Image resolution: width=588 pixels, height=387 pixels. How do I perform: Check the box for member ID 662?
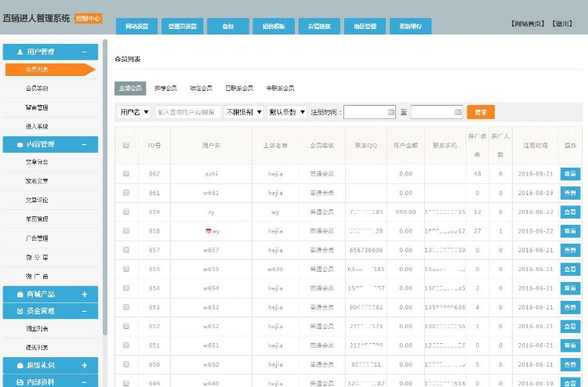pyautogui.click(x=126, y=173)
